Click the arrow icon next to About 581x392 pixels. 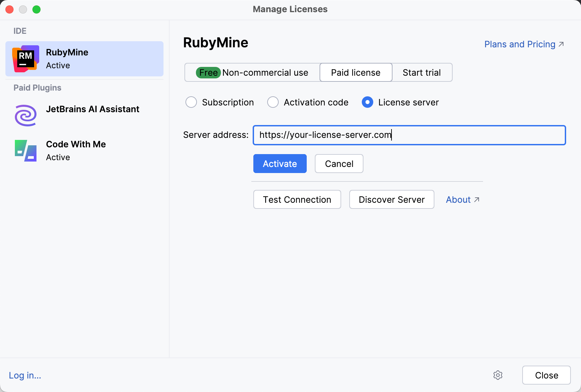click(477, 200)
